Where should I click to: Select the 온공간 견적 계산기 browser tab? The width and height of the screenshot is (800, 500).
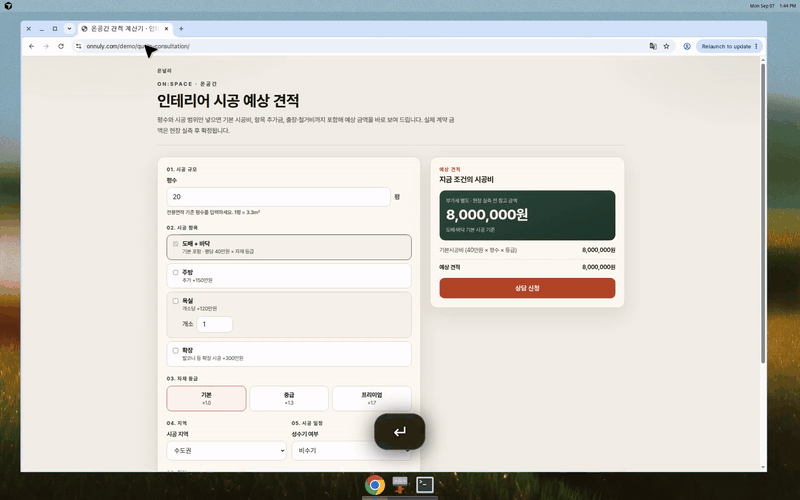(126, 29)
